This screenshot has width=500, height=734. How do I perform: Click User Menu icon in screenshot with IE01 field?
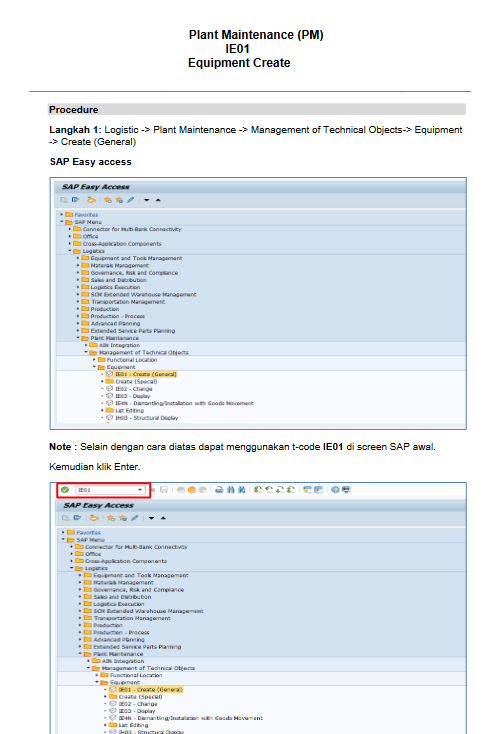(66, 518)
